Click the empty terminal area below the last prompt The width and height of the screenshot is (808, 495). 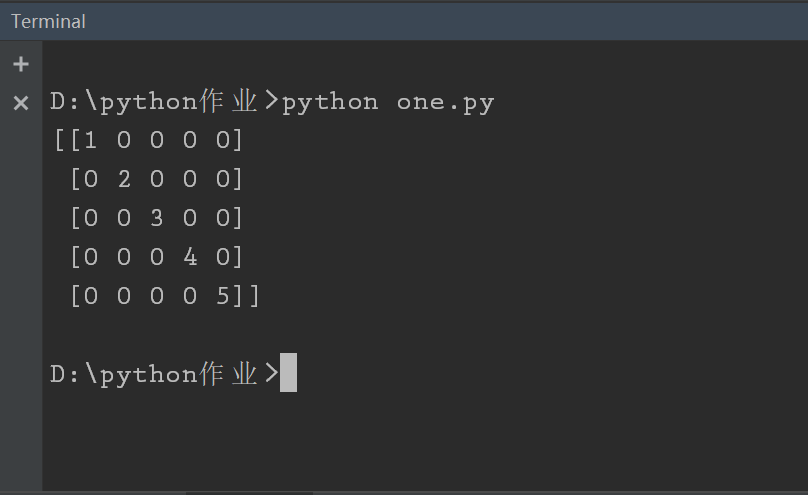(x=400, y=440)
